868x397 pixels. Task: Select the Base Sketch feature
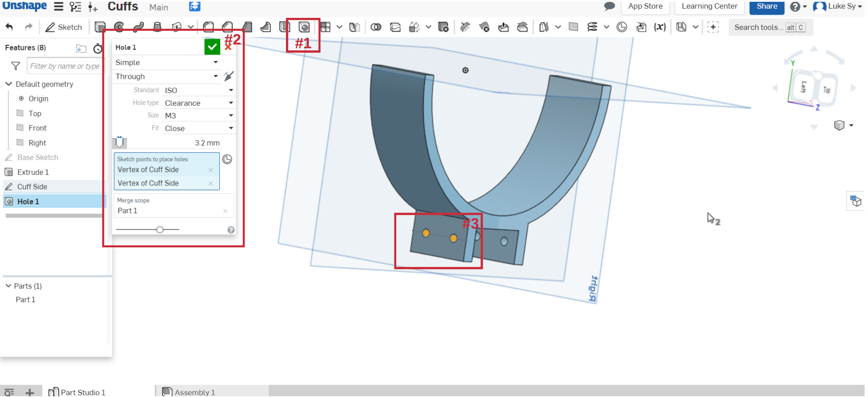click(37, 157)
